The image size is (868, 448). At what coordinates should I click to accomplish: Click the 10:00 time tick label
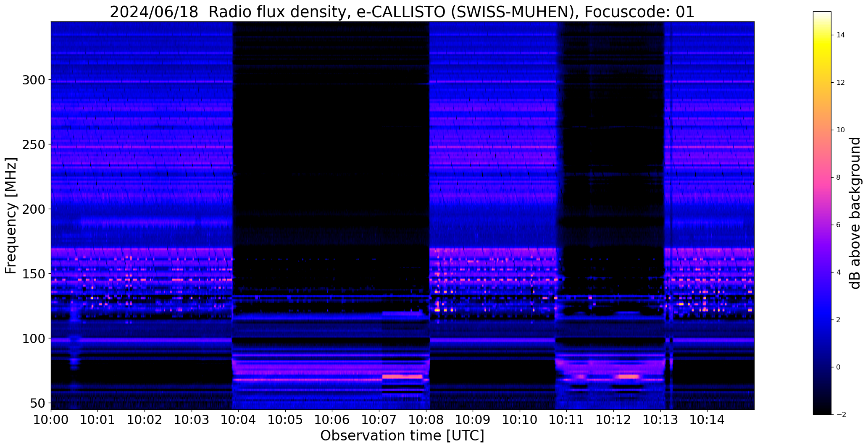pyautogui.click(x=51, y=419)
